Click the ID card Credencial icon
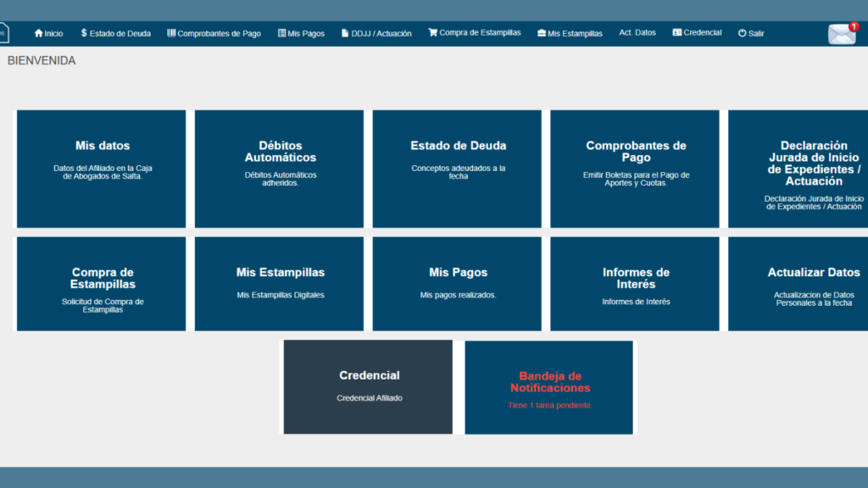The image size is (868, 488). [677, 33]
